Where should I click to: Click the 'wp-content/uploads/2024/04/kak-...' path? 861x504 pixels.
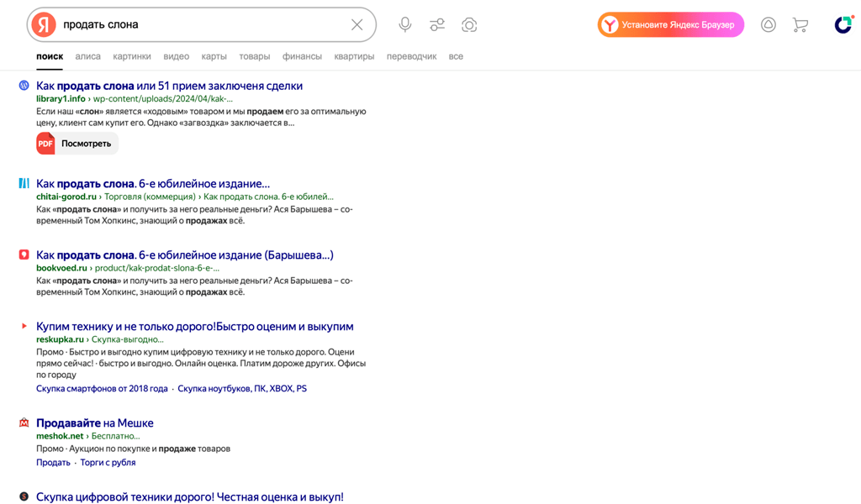[x=163, y=99]
